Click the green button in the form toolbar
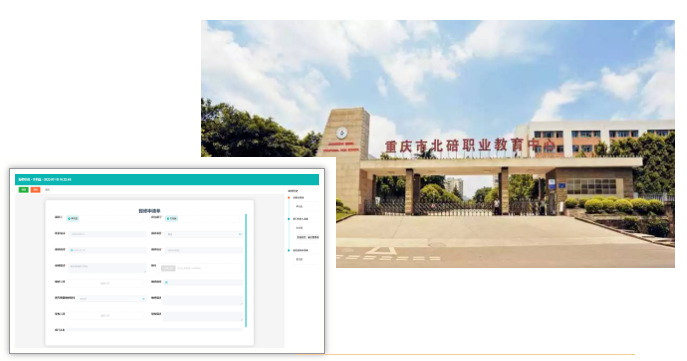 tap(24, 190)
